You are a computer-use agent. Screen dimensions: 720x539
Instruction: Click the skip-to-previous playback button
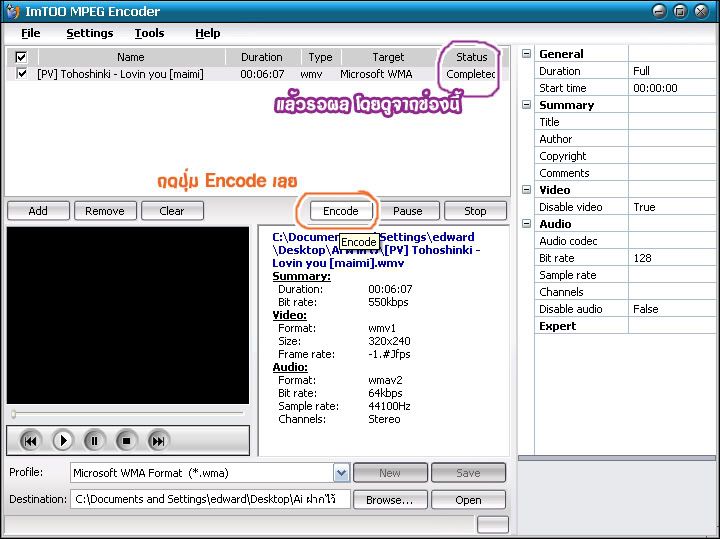[30, 441]
